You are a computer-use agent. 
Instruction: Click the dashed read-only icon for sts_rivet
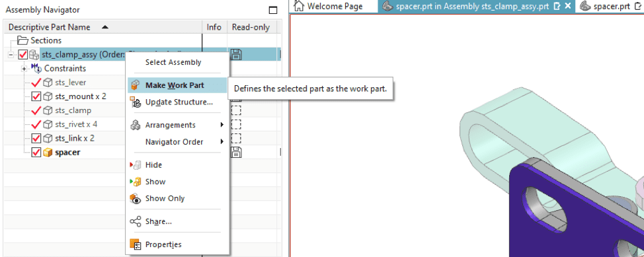(x=236, y=124)
